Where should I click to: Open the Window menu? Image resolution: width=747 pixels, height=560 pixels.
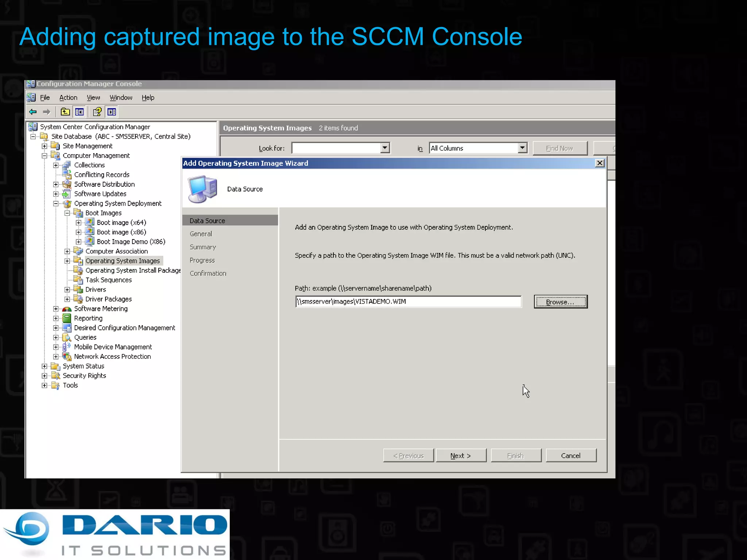(x=121, y=98)
